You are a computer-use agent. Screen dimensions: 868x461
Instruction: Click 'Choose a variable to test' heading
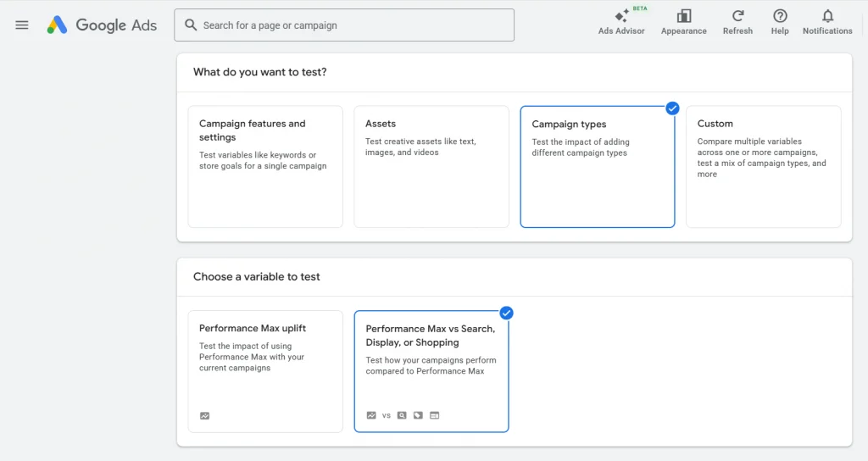point(256,277)
